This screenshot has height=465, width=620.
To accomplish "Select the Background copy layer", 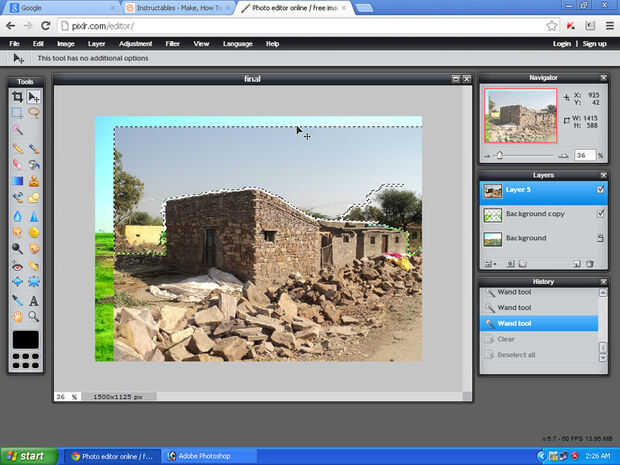I will [544, 215].
